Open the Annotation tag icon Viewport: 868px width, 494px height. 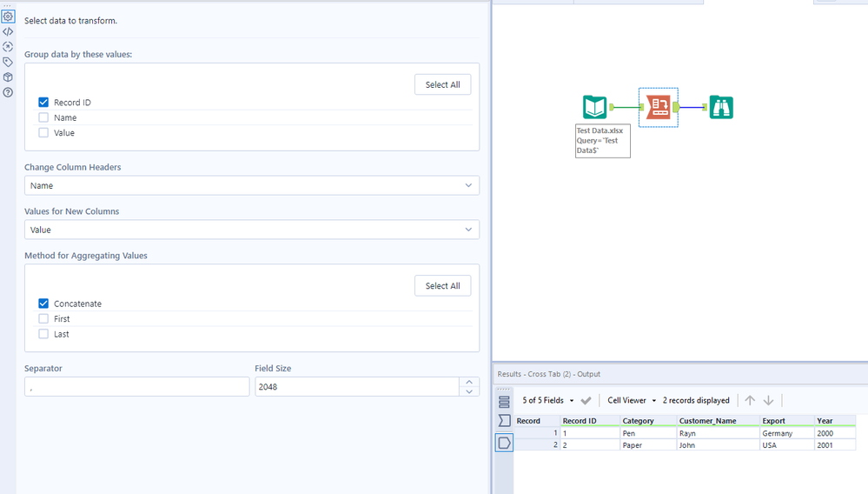pyautogui.click(x=8, y=62)
